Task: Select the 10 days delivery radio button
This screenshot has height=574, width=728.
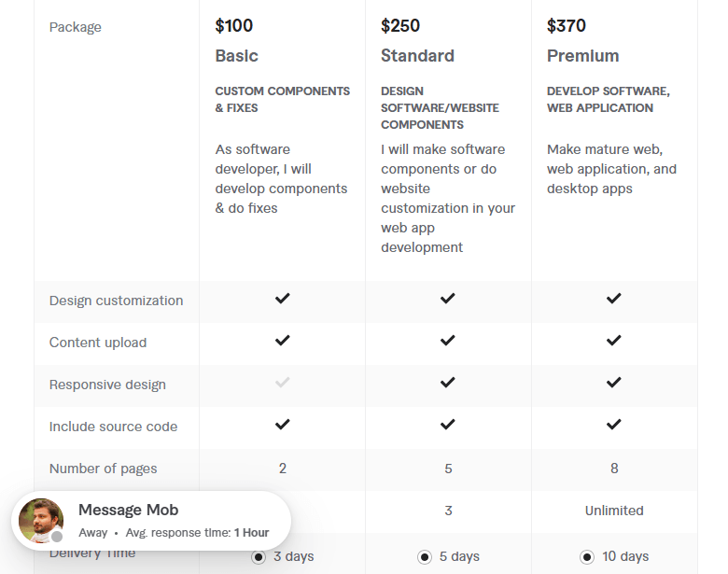Action: coord(587,557)
